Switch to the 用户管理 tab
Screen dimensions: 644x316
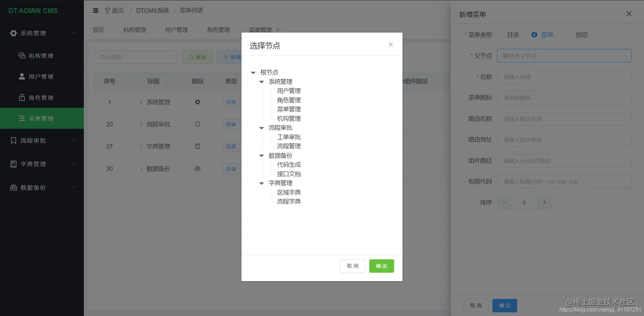tap(176, 30)
